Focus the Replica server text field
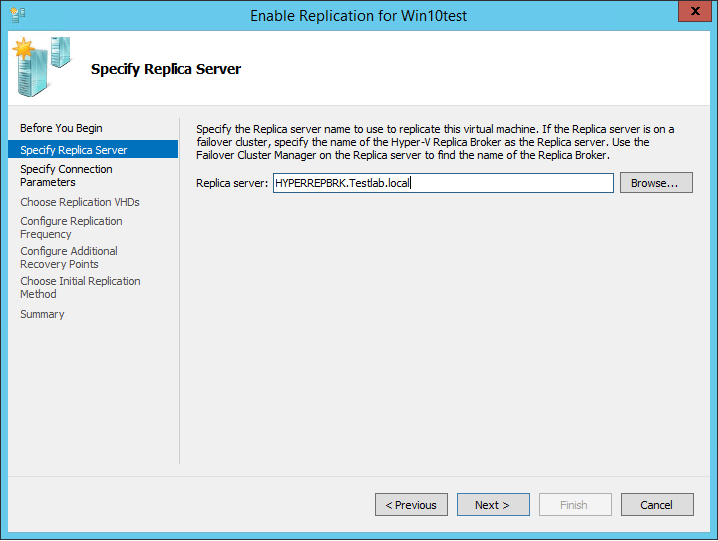Viewport: 718px width, 541px height. [443, 183]
